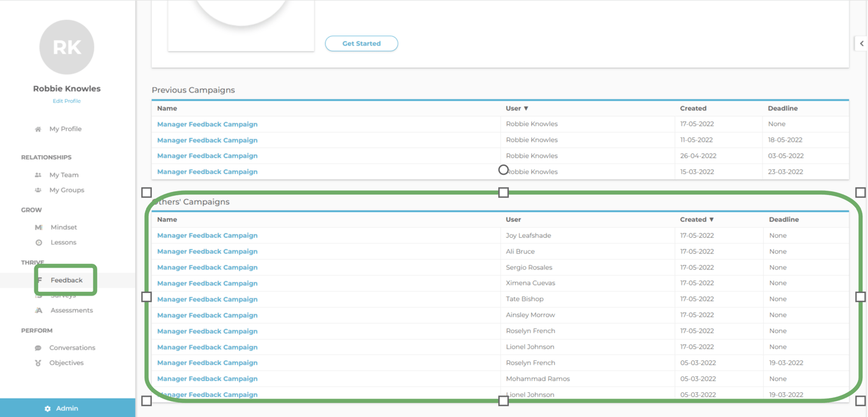The height and width of the screenshot is (417, 868).
Task: Open Roselyn French's campaign created 17-05-2022
Action: 207,331
